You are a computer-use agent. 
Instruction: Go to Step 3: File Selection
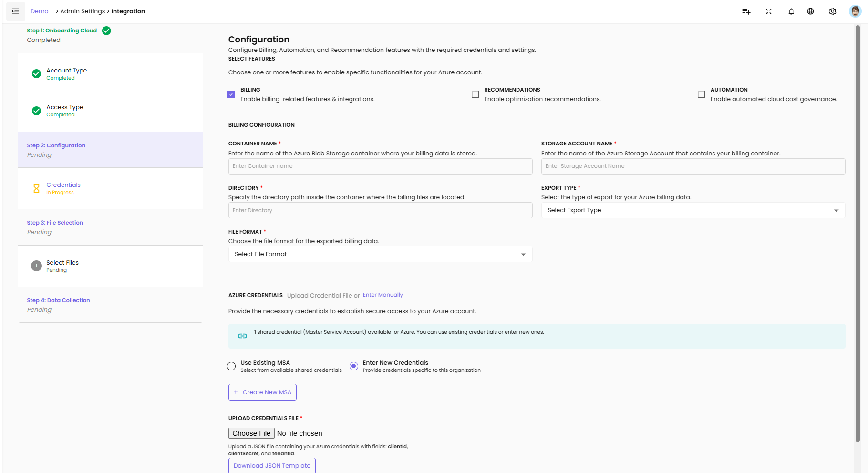[x=55, y=223]
